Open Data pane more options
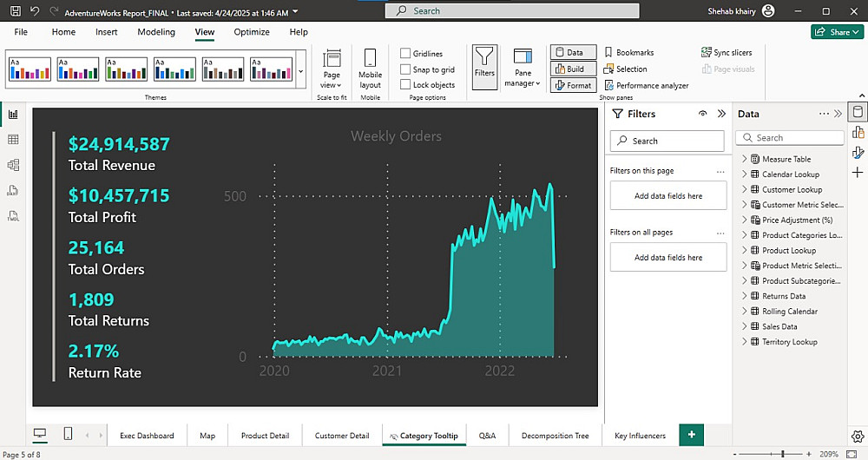 825,114
